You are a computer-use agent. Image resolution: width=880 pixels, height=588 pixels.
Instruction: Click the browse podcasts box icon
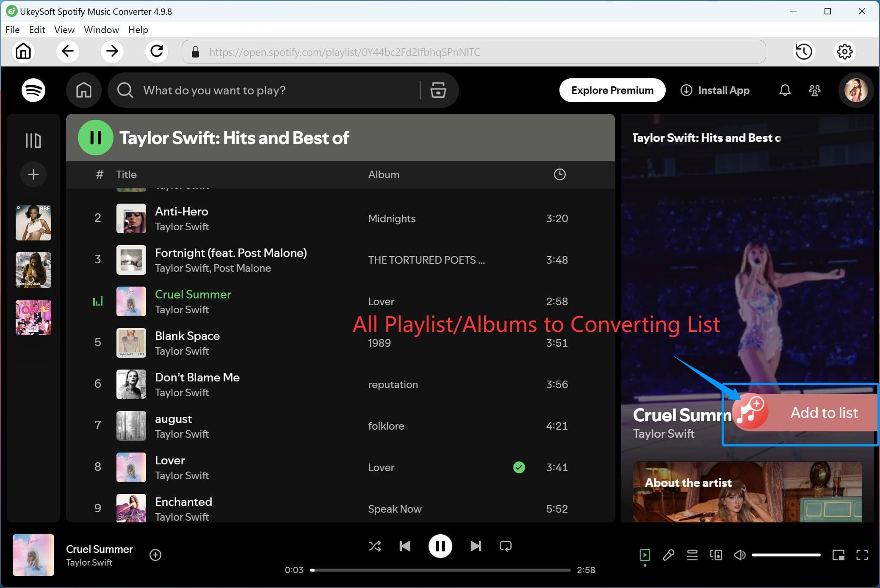tap(438, 90)
